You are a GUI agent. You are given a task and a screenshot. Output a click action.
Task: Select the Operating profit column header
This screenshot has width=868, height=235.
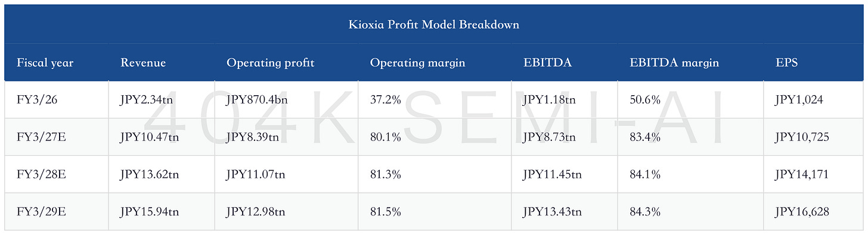coord(271,62)
